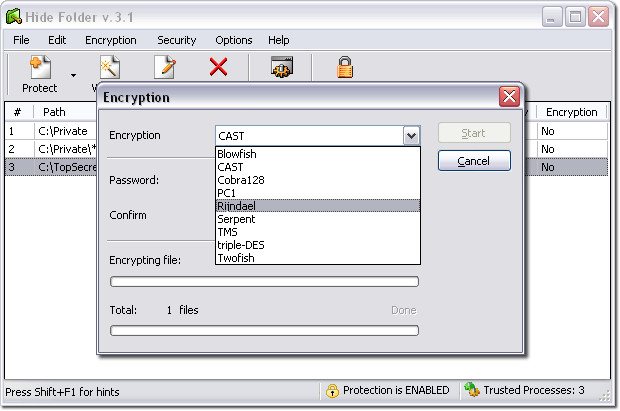The image size is (620, 411).
Task: Click the disabled Start button
Action: click(474, 133)
